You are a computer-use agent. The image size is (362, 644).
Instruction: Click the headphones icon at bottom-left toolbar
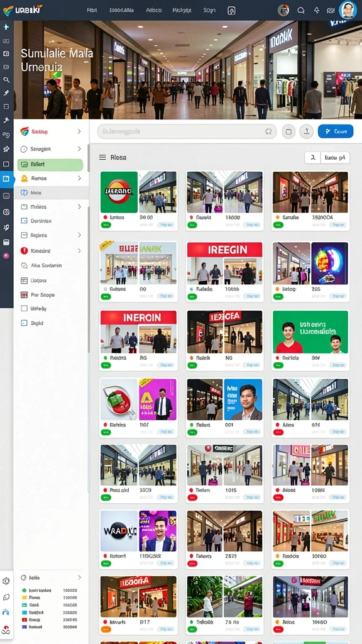point(6,613)
